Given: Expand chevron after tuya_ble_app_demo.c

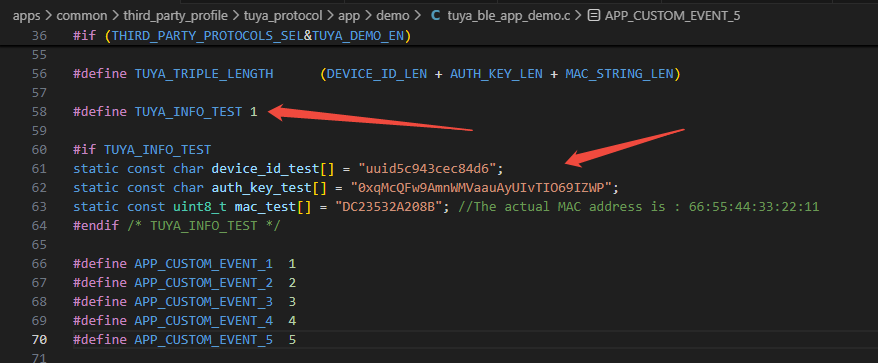Looking at the screenshot, I should (578, 16).
